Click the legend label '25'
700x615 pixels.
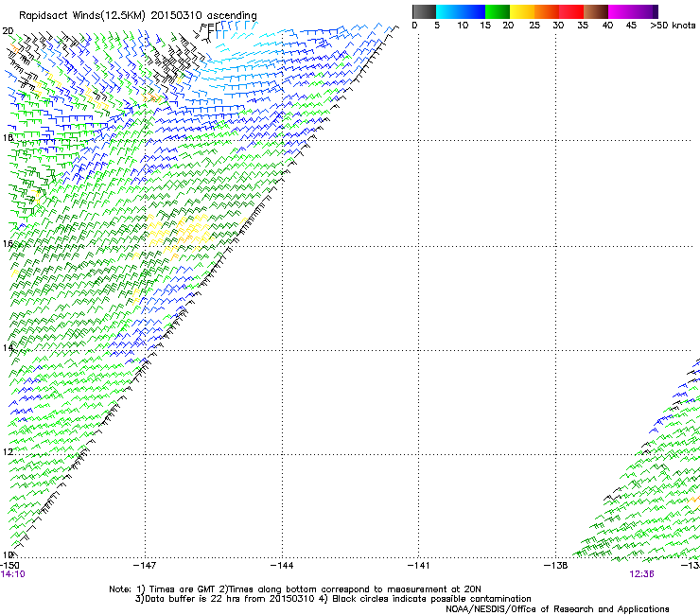point(534,26)
